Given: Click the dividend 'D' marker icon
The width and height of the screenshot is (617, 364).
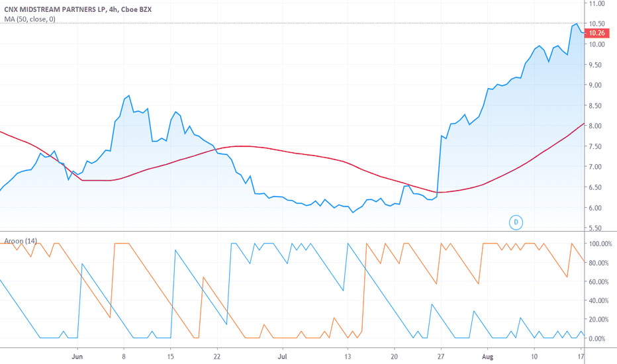Looking at the screenshot, I should [x=516, y=222].
